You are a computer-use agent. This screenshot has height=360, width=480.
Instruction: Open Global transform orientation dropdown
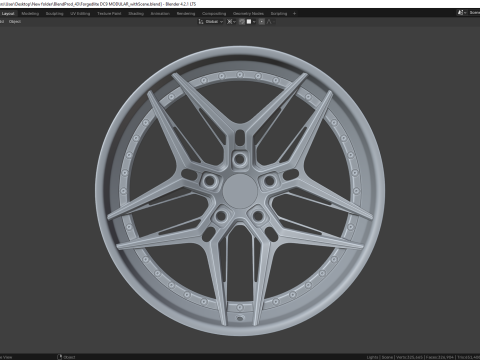pyautogui.click(x=214, y=22)
